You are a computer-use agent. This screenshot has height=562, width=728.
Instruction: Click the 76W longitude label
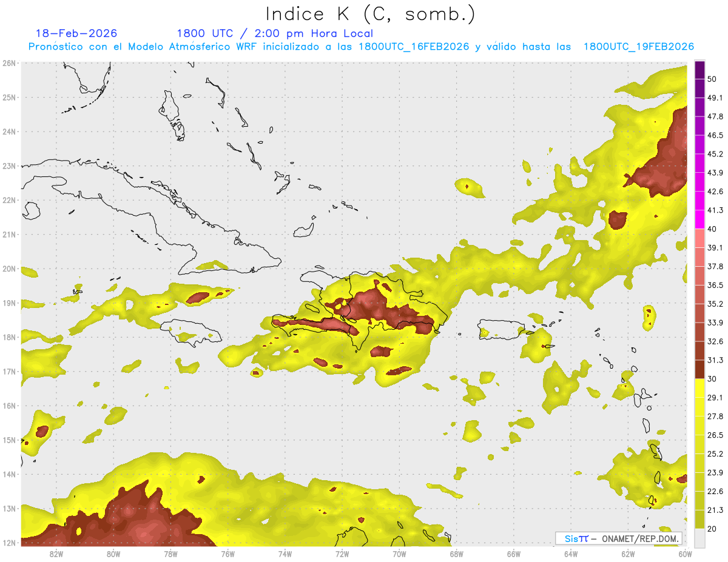(227, 554)
